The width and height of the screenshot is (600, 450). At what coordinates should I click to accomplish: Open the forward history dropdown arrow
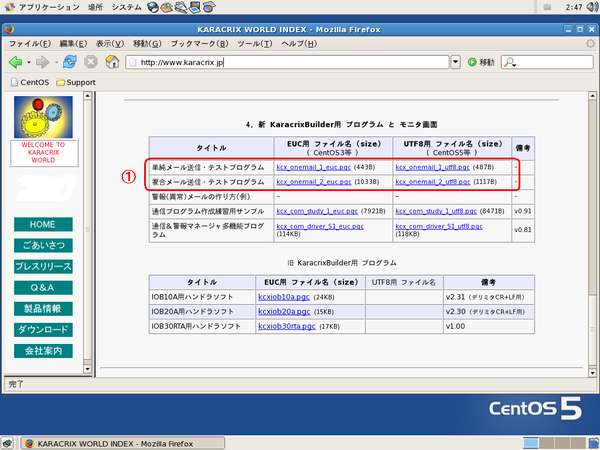56,62
